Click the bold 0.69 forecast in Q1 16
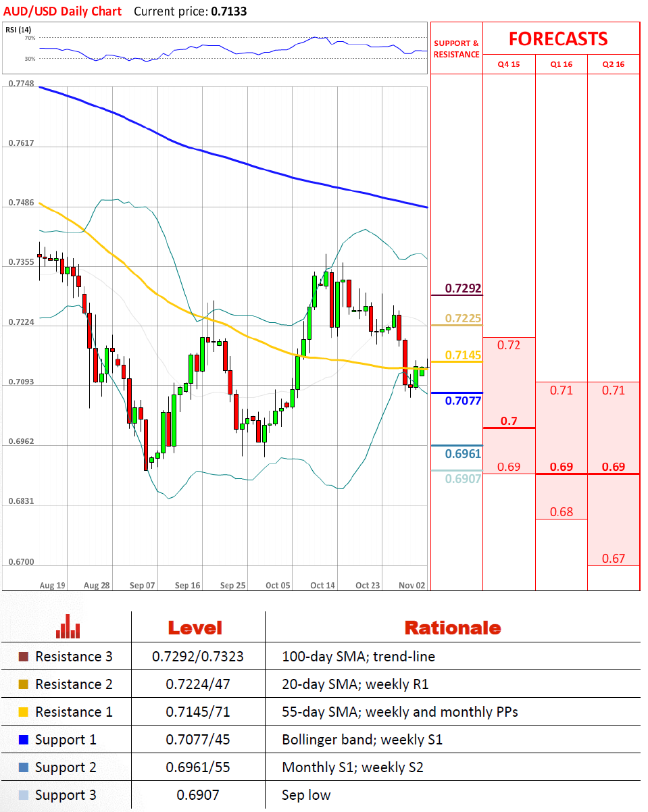Viewport: 648px width, 812px height. pyautogui.click(x=562, y=467)
